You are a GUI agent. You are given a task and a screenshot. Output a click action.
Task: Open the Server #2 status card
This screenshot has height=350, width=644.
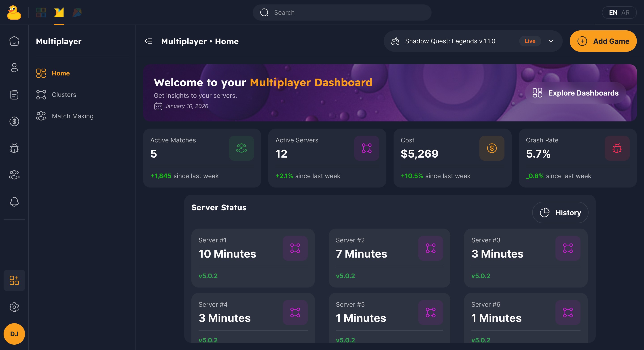(389, 258)
